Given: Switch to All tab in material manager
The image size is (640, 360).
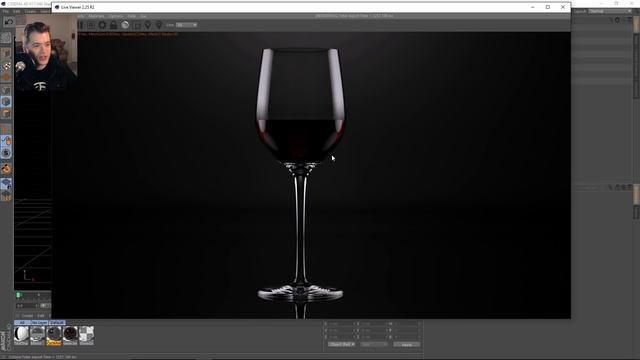Looking at the screenshot, I should [22, 322].
